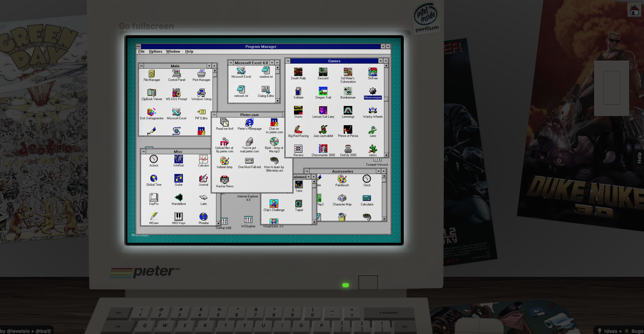Open the Games window control menu box
The image size is (644, 334).
point(288,61)
